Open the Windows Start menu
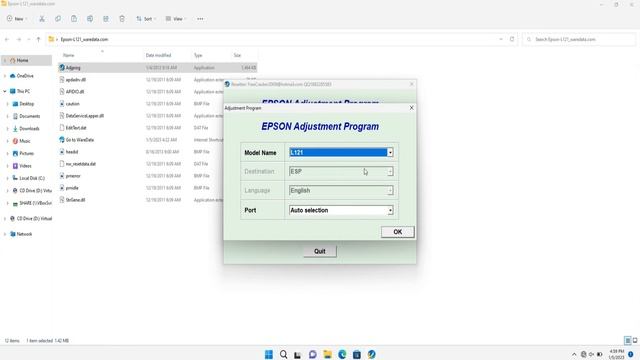This screenshot has width=640, height=360. 269,354
